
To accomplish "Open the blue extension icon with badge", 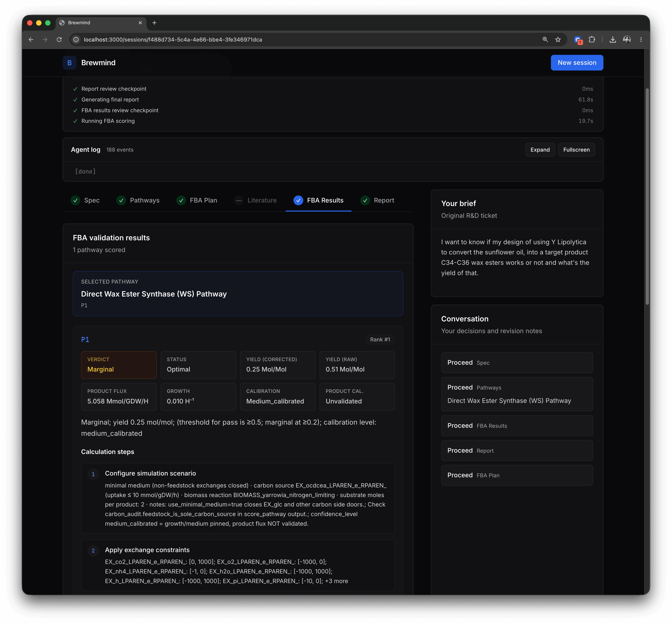I will pyautogui.click(x=578, y=40).
